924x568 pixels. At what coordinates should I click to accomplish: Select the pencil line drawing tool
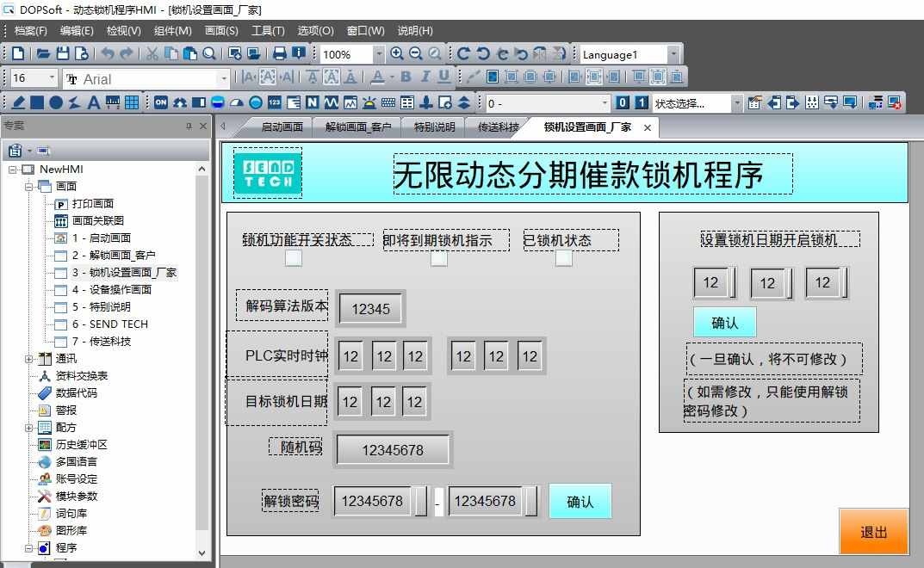18,102
